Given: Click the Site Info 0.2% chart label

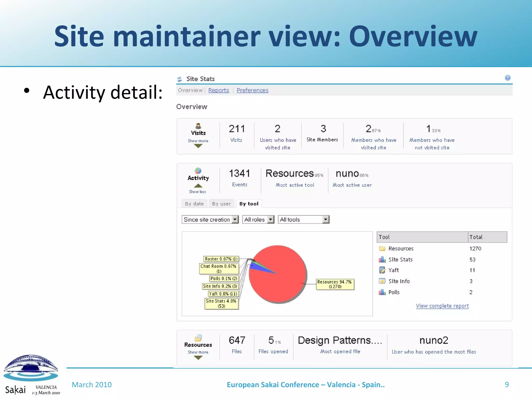Looking at the screenshot, I should [220, 286].
